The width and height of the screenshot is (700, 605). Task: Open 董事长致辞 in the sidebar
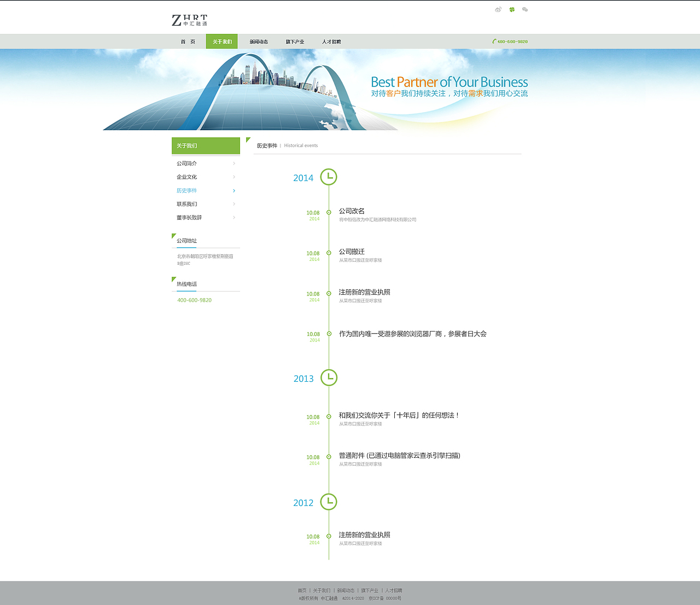pos(189,218)
